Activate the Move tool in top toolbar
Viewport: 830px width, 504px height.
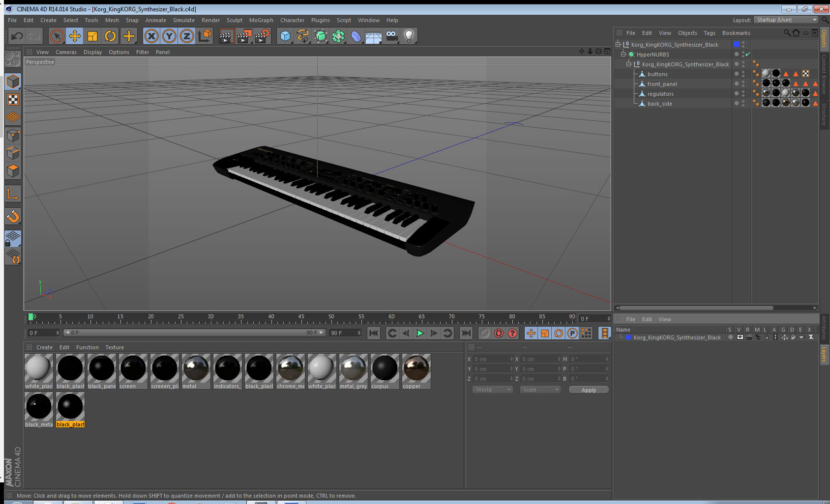pyautogui.click(x=75, y=36)
